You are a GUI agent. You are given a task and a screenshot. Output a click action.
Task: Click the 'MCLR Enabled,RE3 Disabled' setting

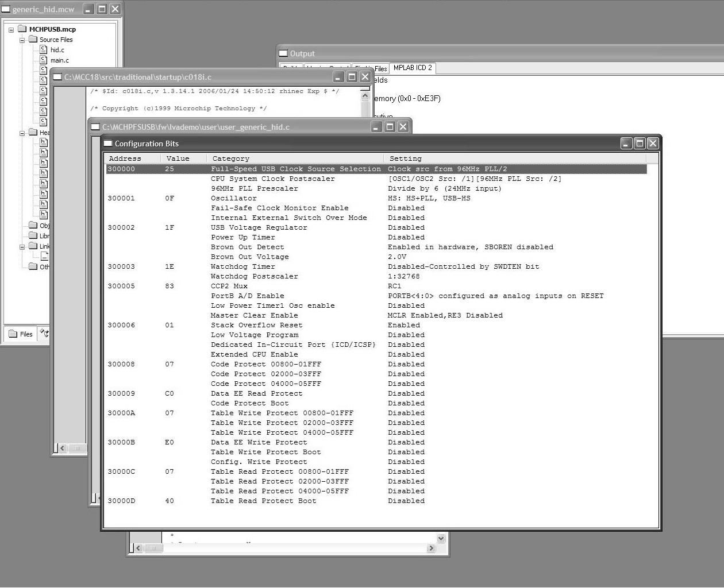(445, 315)
